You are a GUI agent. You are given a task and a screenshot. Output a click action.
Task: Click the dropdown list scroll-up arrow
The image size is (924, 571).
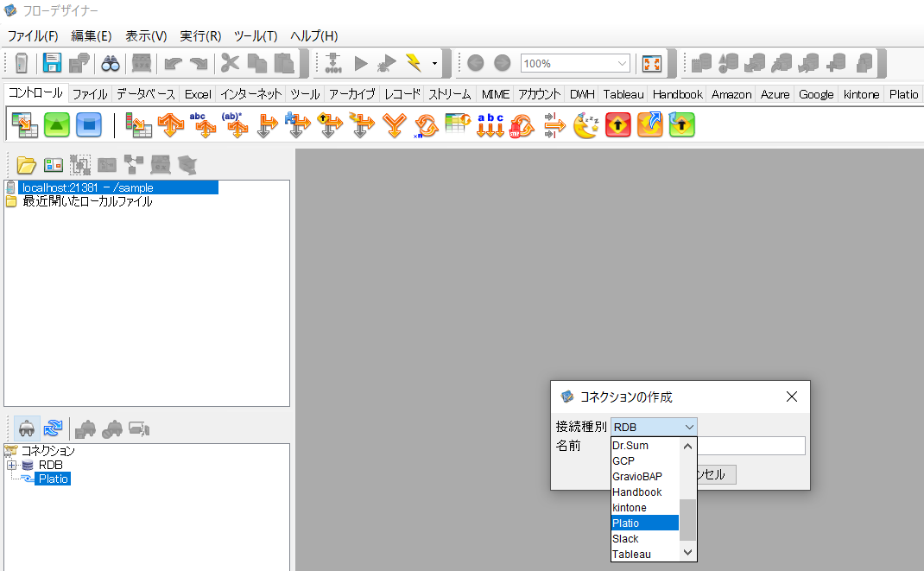tap(687, 446)
